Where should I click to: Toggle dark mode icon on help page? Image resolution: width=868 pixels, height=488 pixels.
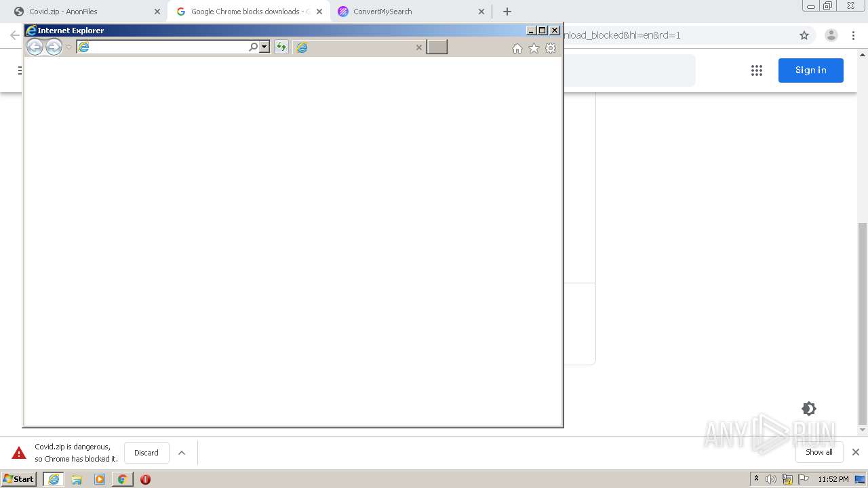coord(809,409)
